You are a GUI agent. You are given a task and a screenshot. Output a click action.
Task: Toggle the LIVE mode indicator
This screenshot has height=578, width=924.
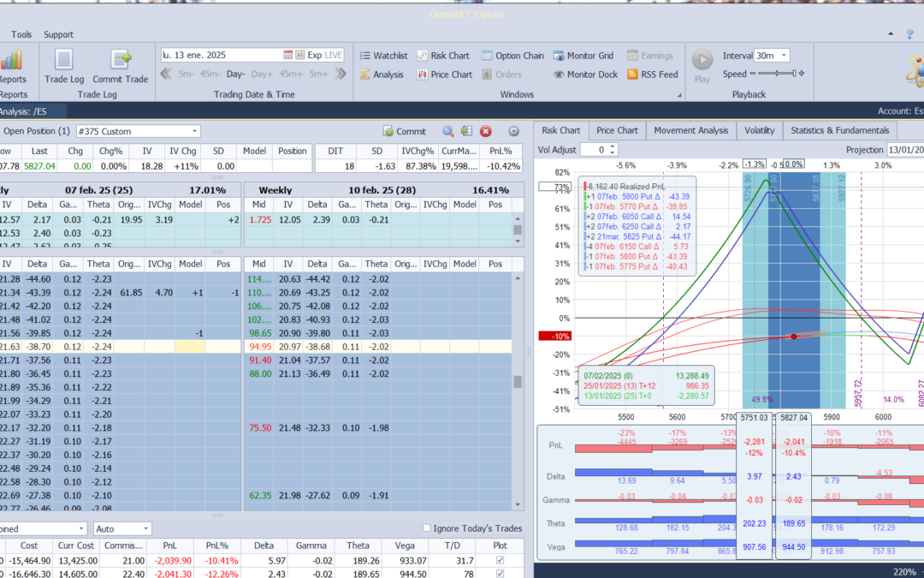tap(334, 55)
